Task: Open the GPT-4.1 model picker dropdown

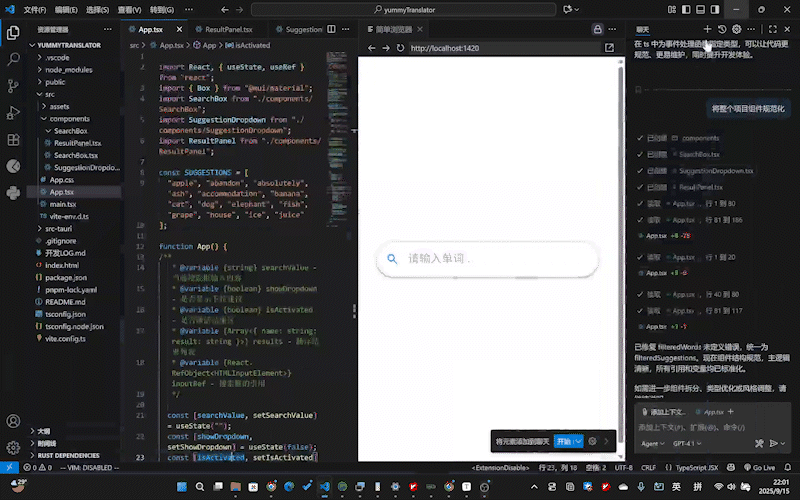Action: point(686,443)
